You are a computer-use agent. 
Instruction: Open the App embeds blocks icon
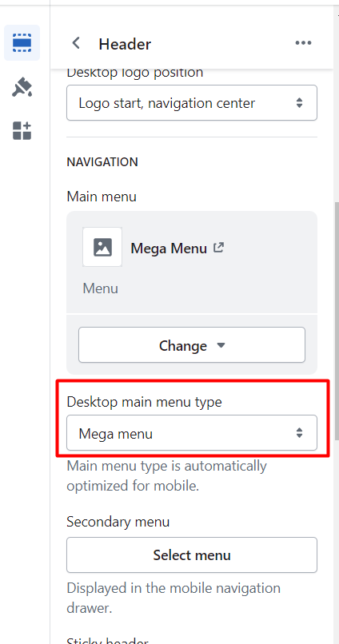[x=22, y=130]
